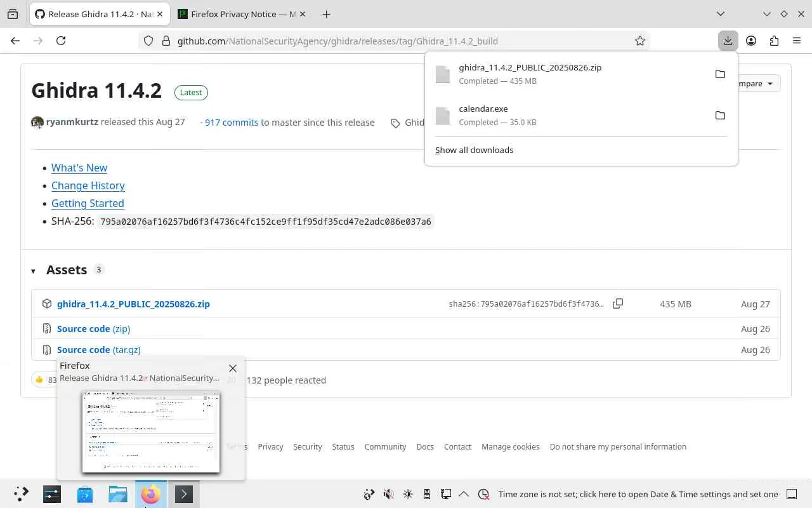Download Source code (zip)
The width and height of the screenshot is (812, 508).
(x=93, y=328)
